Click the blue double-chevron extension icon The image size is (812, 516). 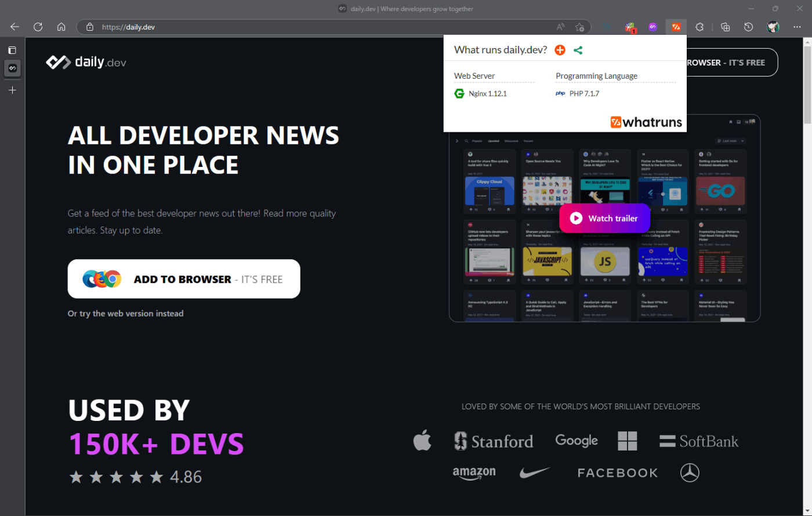click(607, 27)
